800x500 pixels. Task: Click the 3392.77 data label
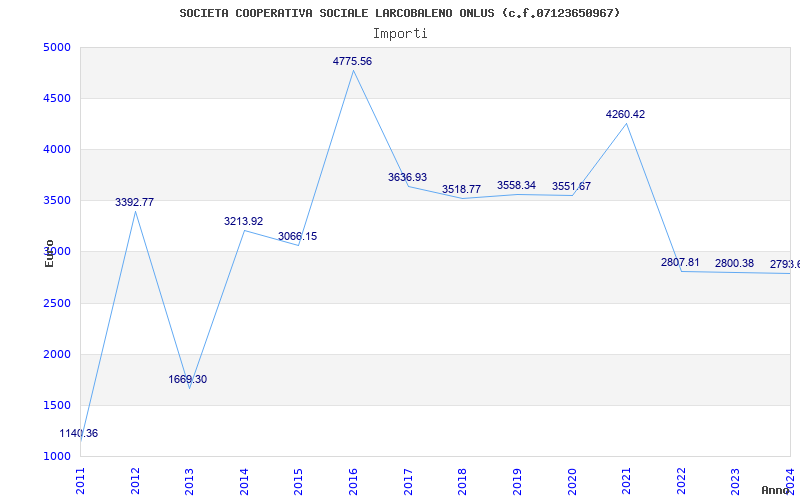click(134, 202)
